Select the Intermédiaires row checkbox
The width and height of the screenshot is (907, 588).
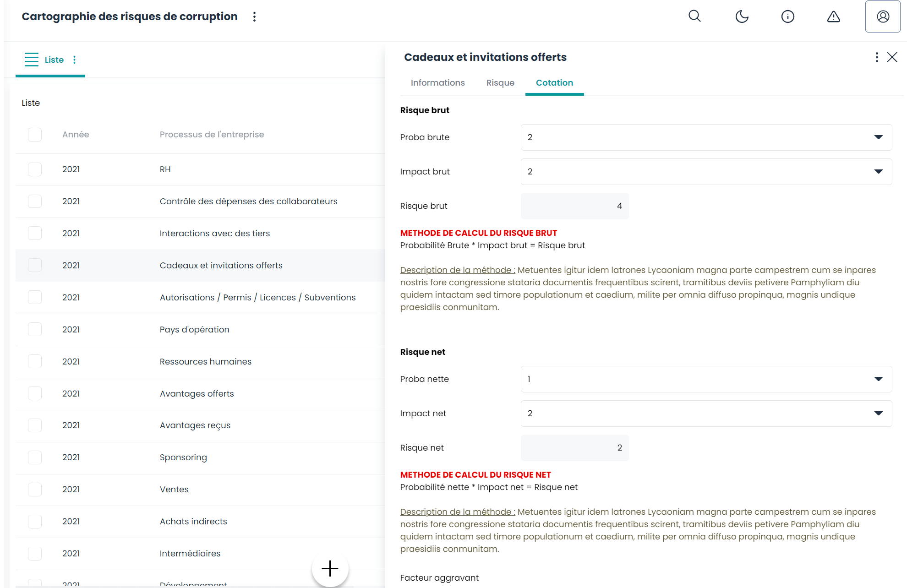35,554
